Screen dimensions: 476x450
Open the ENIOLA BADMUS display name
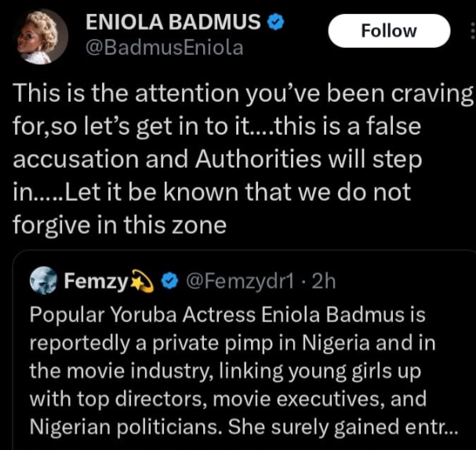pos(173,24)
